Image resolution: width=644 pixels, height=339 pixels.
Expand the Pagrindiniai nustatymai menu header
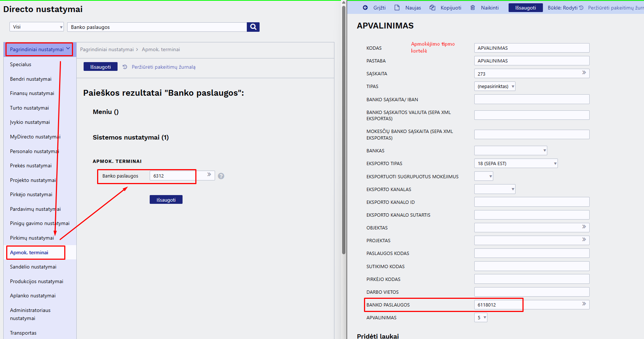point(39,49)
